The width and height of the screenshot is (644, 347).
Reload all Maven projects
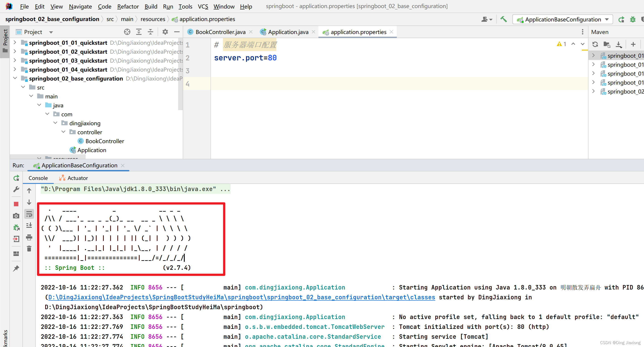click(595, 45)
